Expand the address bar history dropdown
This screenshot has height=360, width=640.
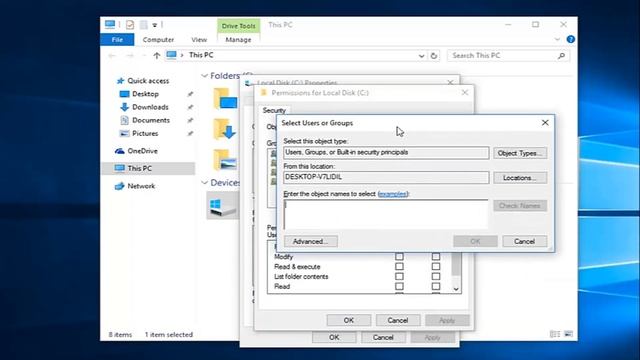click(x=421, y=56)
